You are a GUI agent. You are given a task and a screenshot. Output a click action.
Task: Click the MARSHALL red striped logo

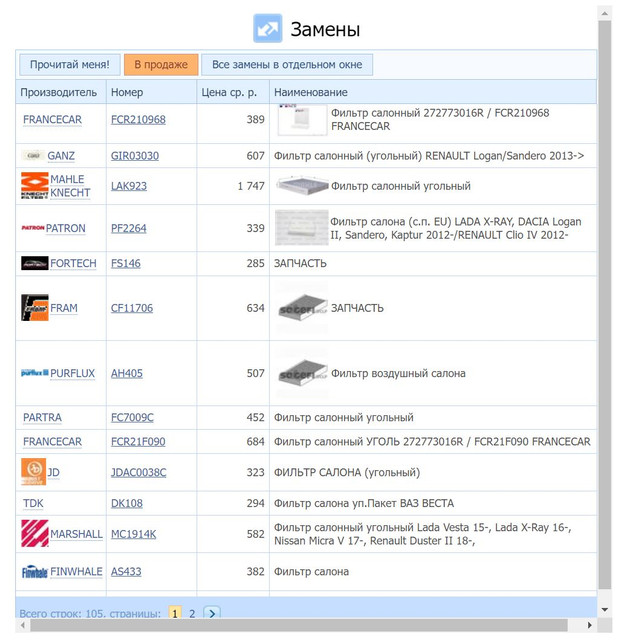point(35,533)
